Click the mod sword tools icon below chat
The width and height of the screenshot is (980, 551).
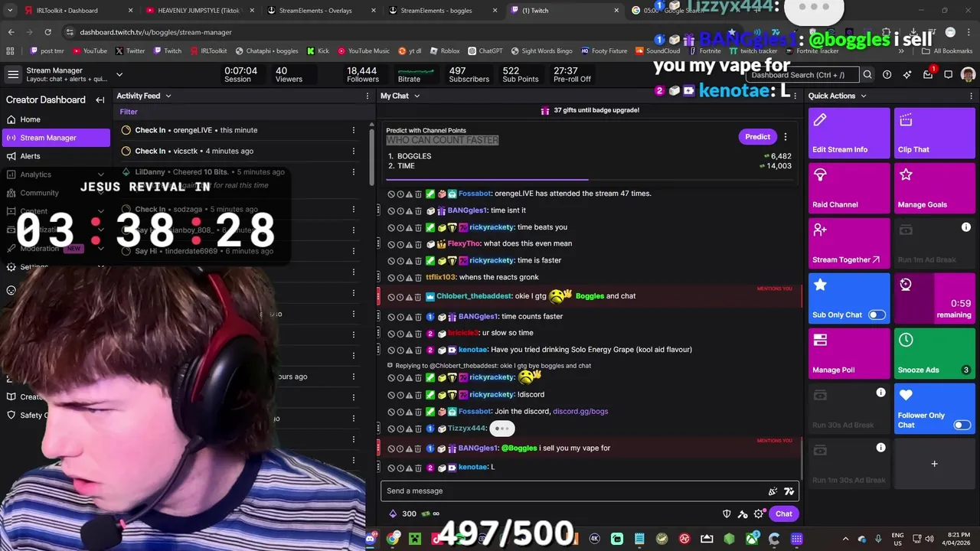743,514
